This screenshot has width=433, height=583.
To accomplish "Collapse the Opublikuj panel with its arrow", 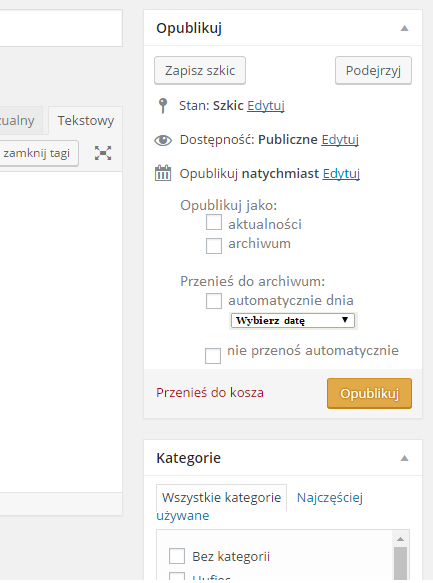I will pos(404,28).
